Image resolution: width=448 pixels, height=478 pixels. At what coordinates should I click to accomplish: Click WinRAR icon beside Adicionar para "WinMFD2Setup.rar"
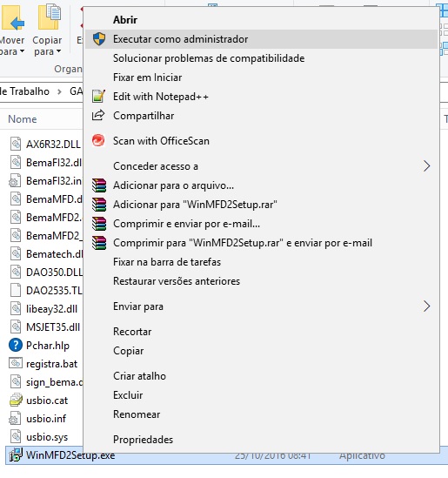(x=99, y=205)
